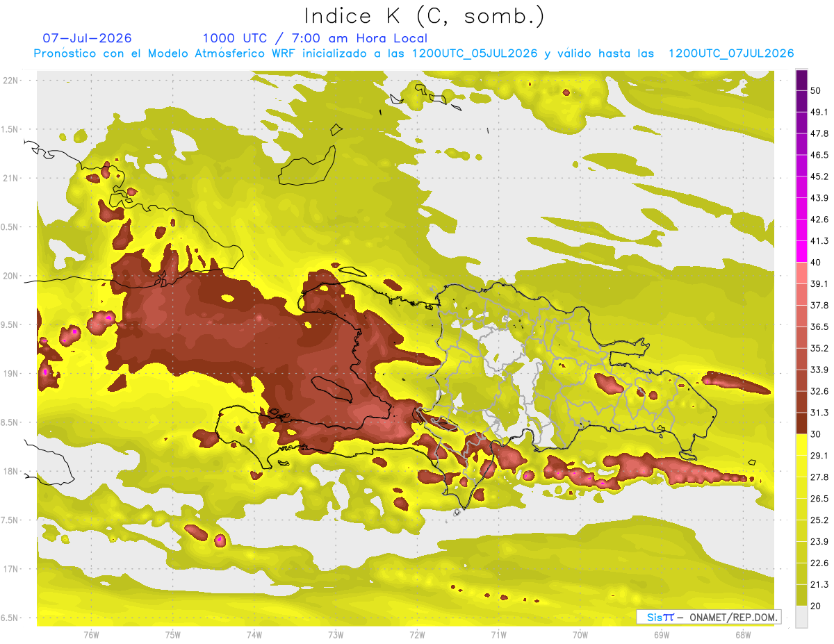This screenshot has height=644, width=834.
Task: Click the "68W" longitude label
Action: coord(742,635)
